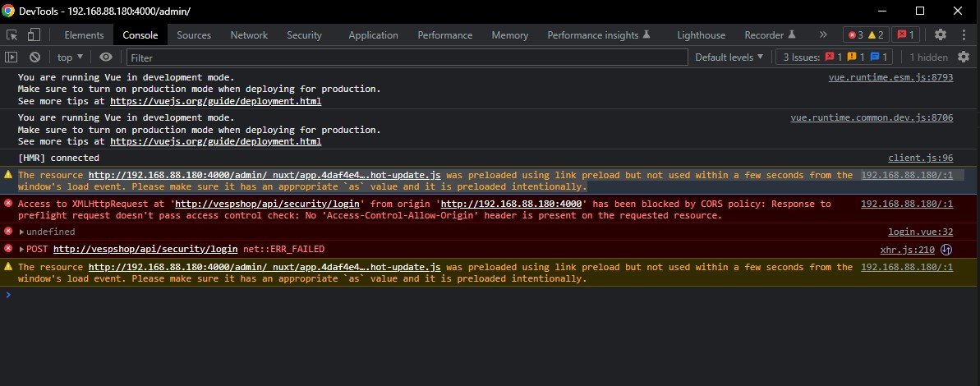Close the DevTools window
Image resolution: width=980 pixels, height=386 pixels.
(x=958, y=11)
